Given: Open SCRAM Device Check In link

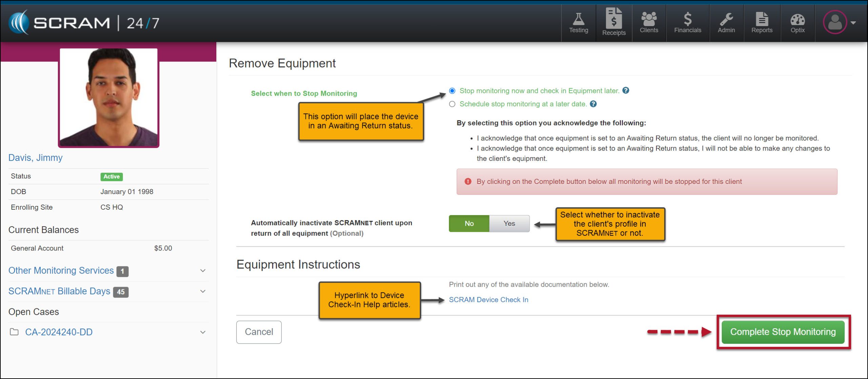Looking at the screenshot, I should (488, 300).
